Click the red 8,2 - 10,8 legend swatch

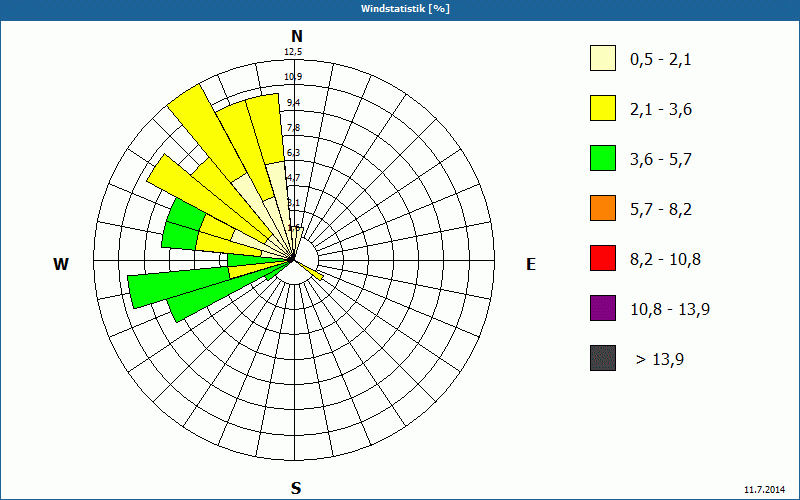tap(603, 258)
